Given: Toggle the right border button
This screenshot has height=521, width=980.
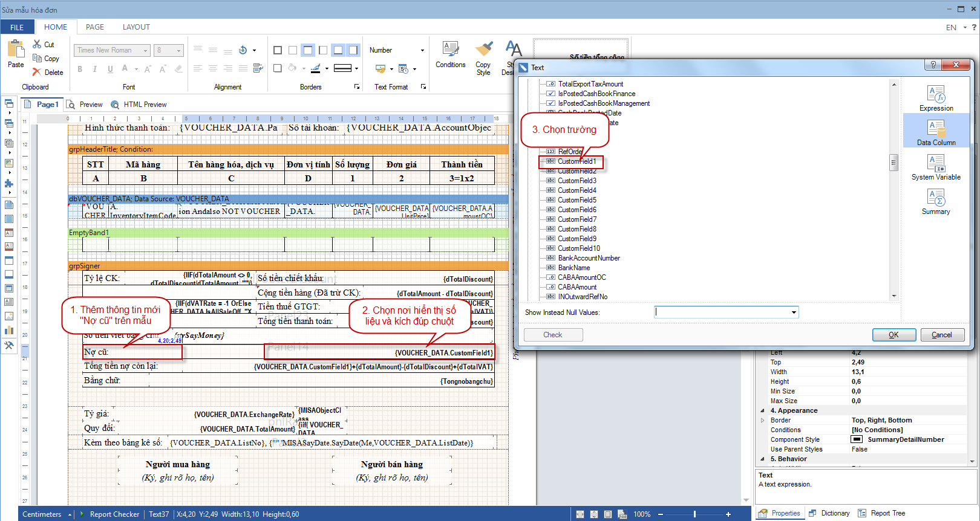Looking at the screenshot, I should (x=353, y=50).
